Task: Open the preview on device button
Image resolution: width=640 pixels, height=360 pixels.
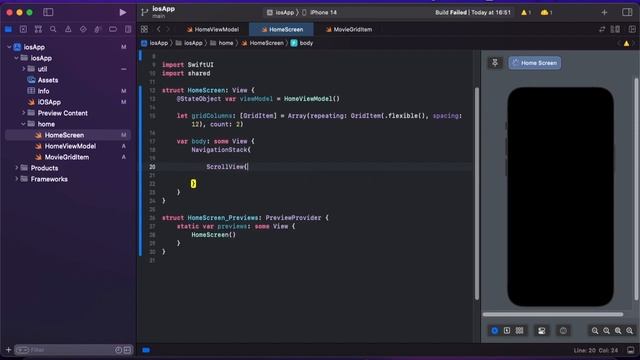Action: [x=563, y=331]
